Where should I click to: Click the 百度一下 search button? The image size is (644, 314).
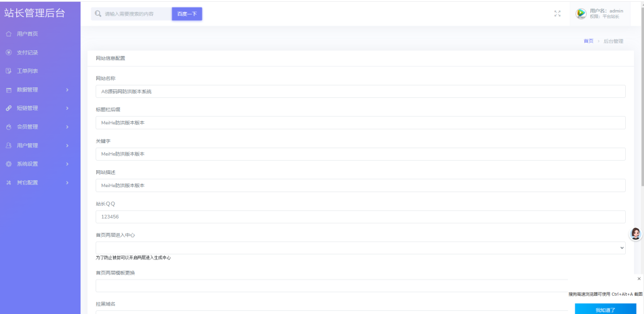tap(187, 14)
